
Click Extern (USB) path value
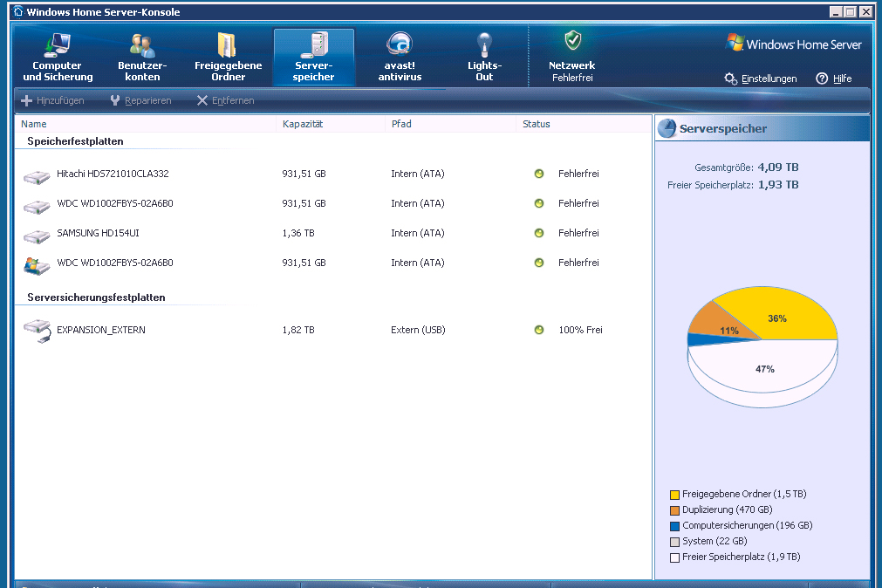tap(418, 330)
